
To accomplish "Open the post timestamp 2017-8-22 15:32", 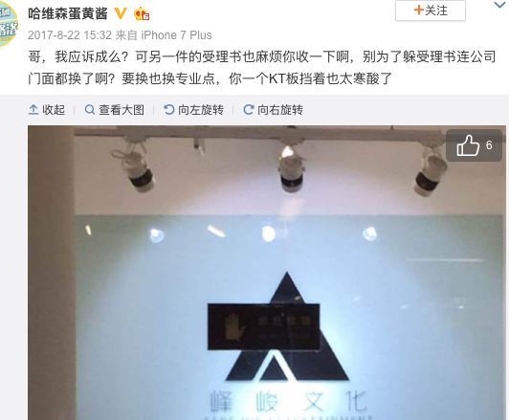I will coord(70,35).
